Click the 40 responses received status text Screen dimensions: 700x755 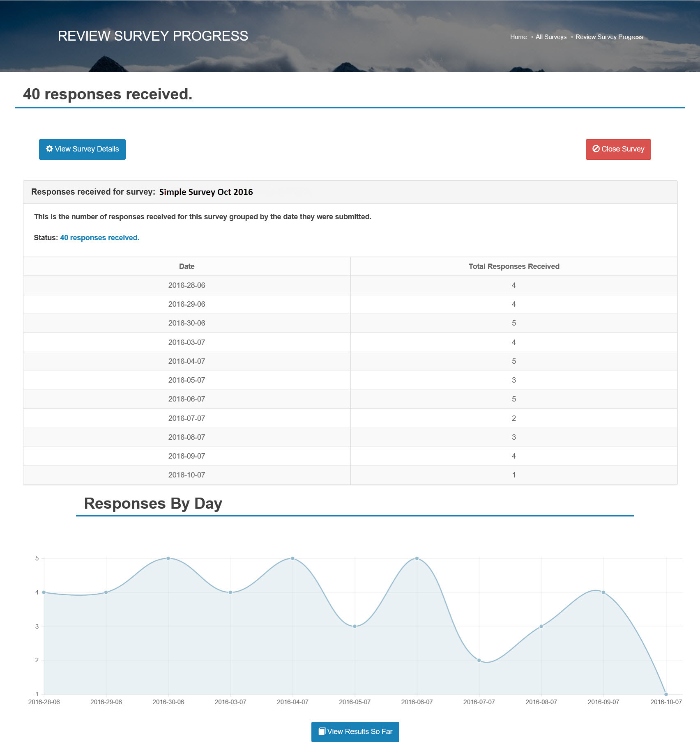99,238
